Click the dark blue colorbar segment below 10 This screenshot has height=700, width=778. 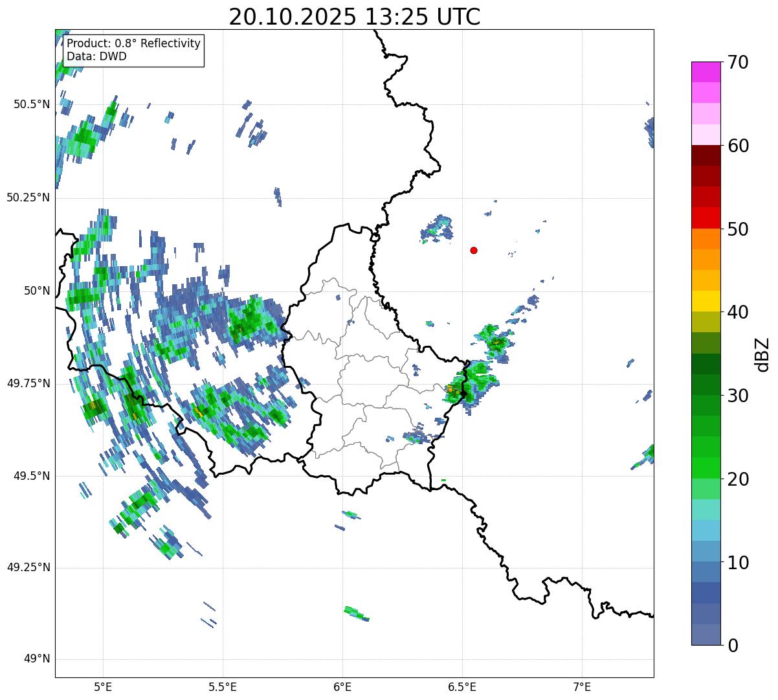706,593
